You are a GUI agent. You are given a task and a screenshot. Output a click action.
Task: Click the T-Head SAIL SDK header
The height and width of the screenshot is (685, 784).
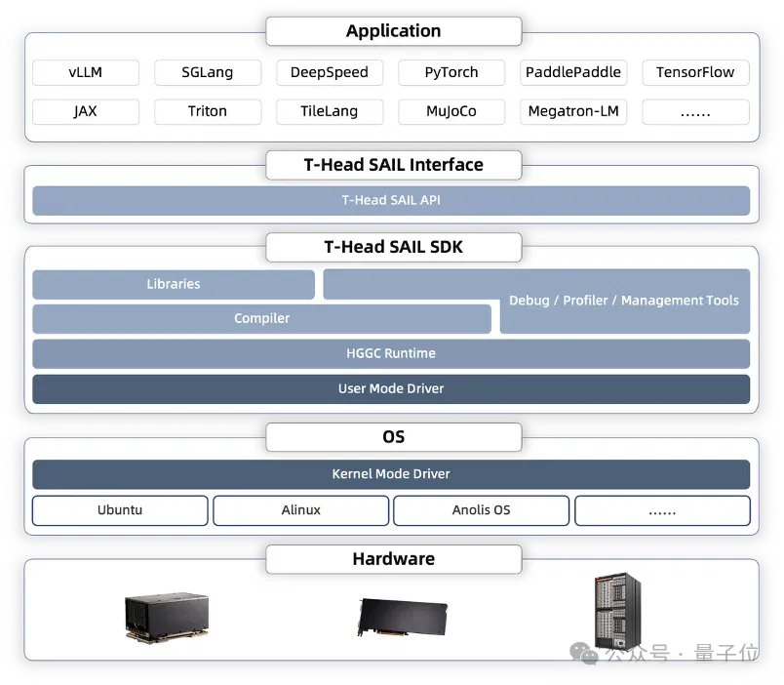[x=394, y=247]
